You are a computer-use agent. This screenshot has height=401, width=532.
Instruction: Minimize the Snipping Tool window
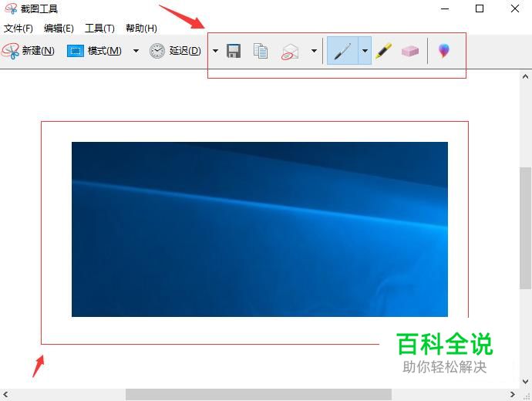(x=445, y=8)
